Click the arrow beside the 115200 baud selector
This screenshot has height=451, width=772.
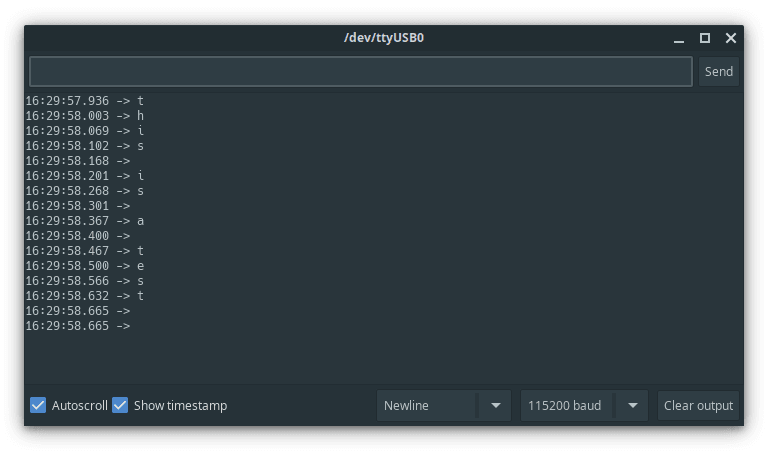pos(632,405)
